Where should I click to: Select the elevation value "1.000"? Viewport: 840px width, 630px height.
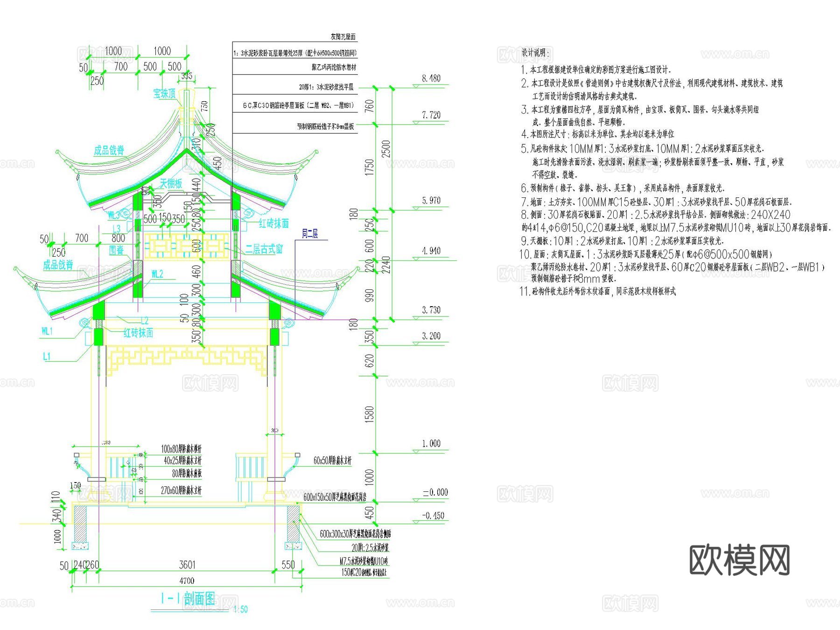(431, 443)
